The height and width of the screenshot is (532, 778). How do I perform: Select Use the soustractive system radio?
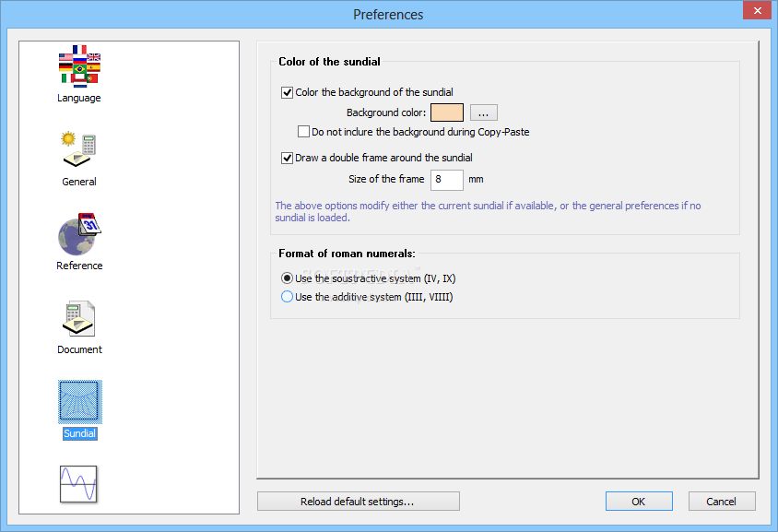tap(287, 278)
